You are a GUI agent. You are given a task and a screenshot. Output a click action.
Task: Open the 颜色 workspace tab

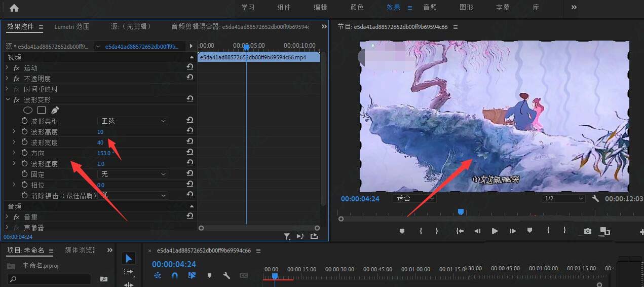coord(357,7)
